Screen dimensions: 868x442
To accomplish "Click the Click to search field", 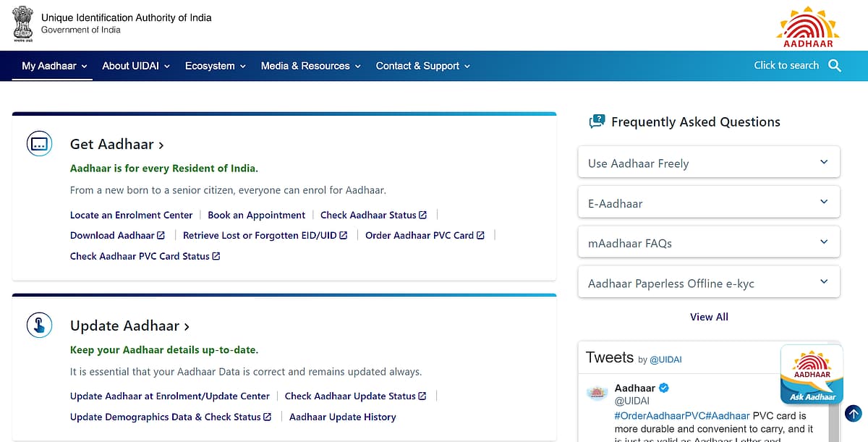I will [x=786, y=66].
